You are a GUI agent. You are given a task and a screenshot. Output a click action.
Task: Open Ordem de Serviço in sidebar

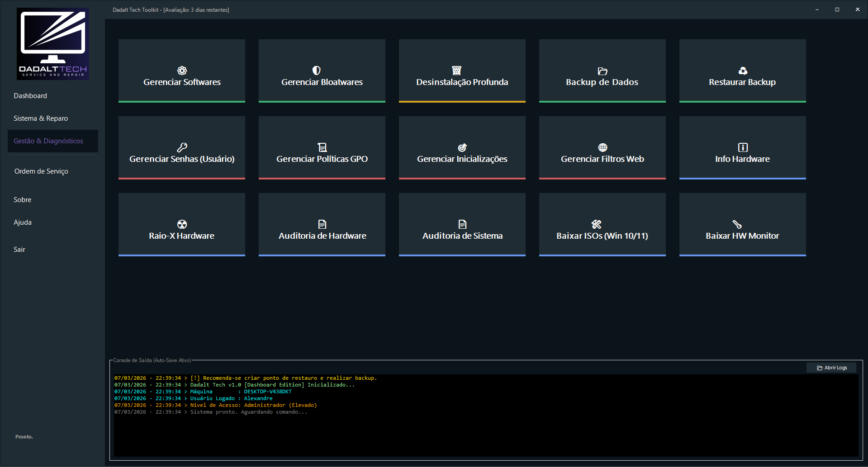pyautogui.click(x=41, y=171)
